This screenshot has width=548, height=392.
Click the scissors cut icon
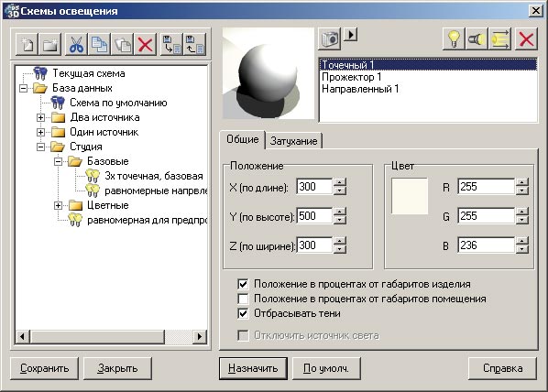pos(77,45)
